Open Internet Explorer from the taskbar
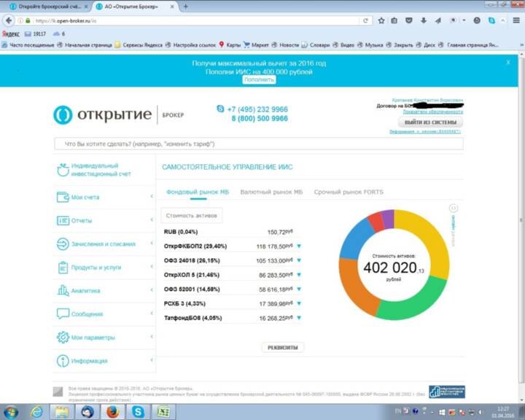The image size is (525, 420). coord(36,412)
